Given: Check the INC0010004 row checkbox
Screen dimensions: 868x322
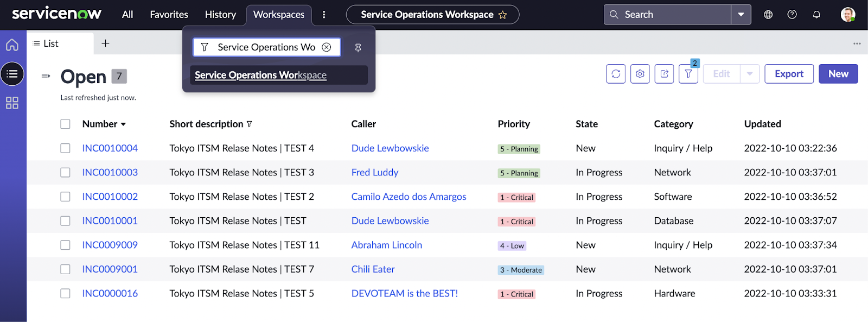Looking at the screenshot, I should (x=65, y=148).
